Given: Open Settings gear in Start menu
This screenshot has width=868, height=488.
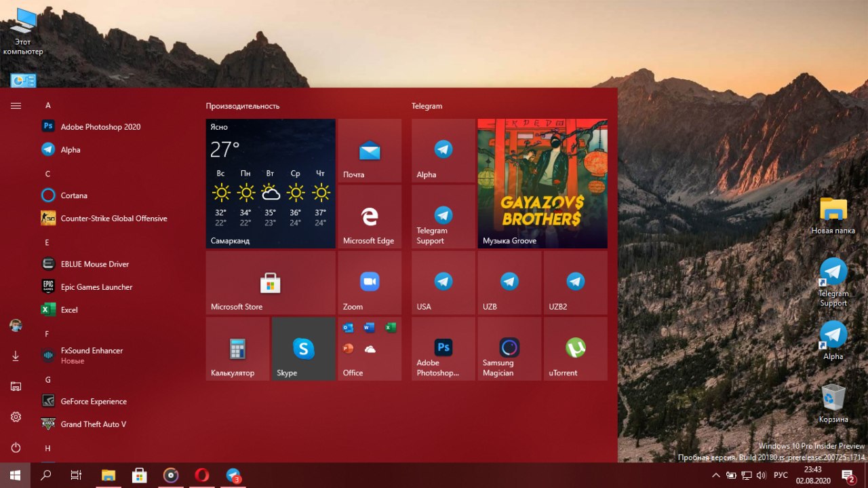Looking at the screenshot, I should pyautogui.click(x=16, y=417).
